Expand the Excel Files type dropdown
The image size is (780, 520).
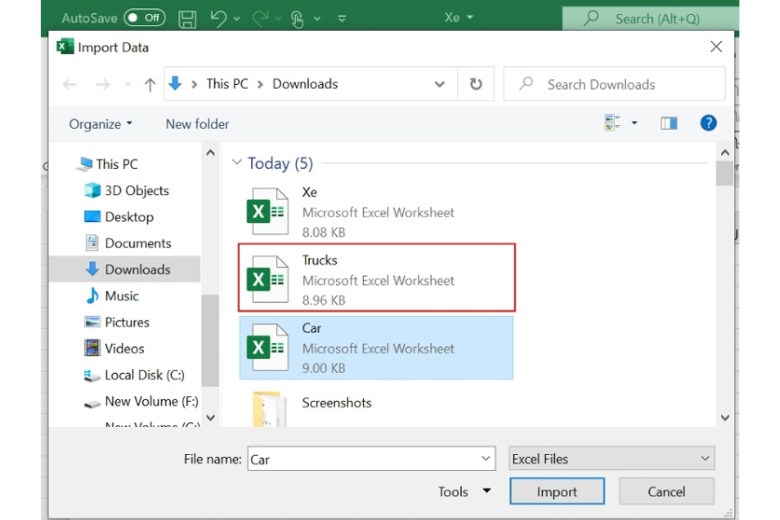pos(611,459)
